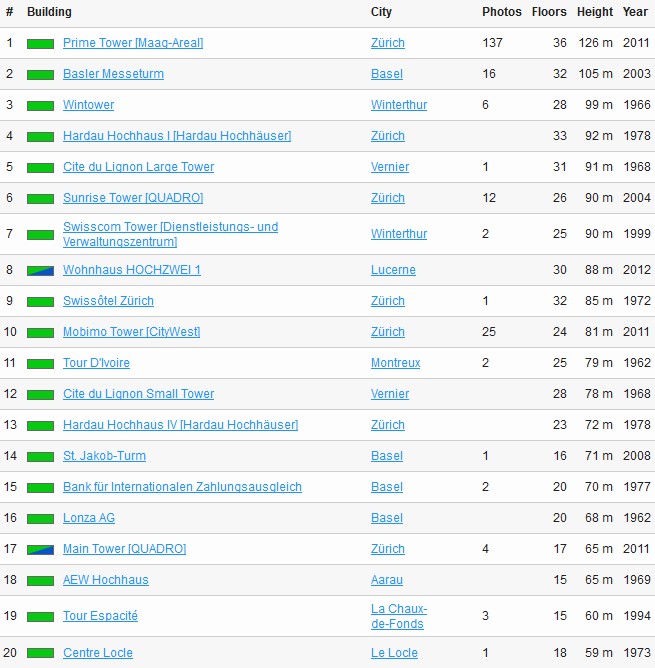This screenshot has height=668, width=655.
Task: Click the Photos column header
Action: (x=502, y=12)
